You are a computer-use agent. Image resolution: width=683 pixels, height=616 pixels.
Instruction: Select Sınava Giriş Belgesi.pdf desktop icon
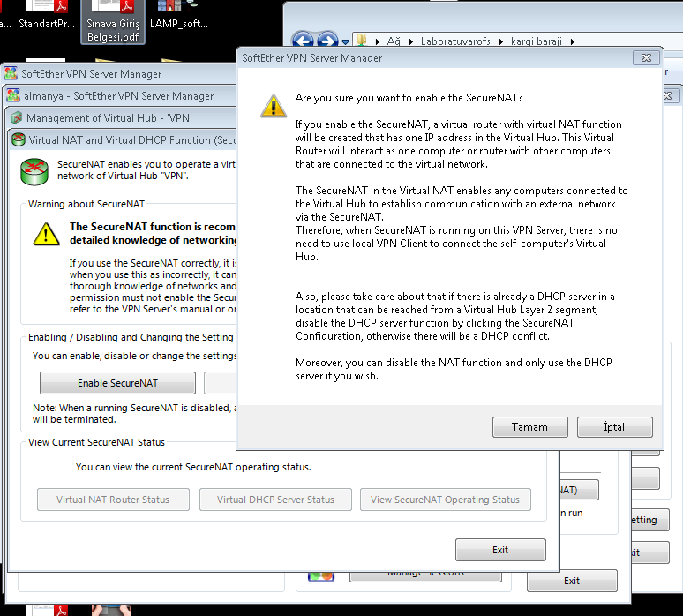(x=113, y=21)
